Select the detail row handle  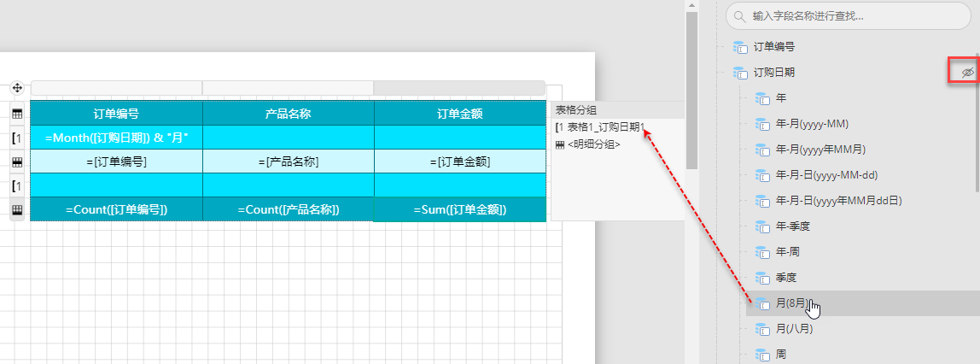[x=17, y=161]
